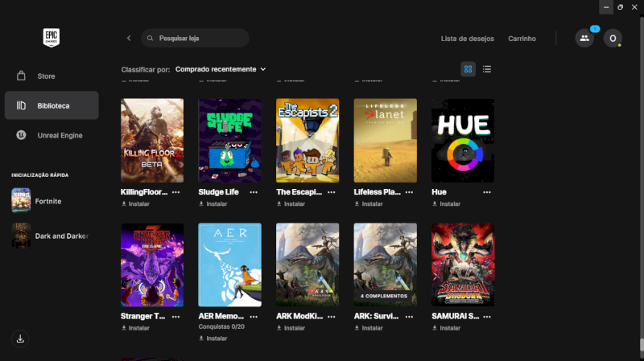The image size is (644, 361).
Task: Install Hue
Action: [x=447, y=204]
